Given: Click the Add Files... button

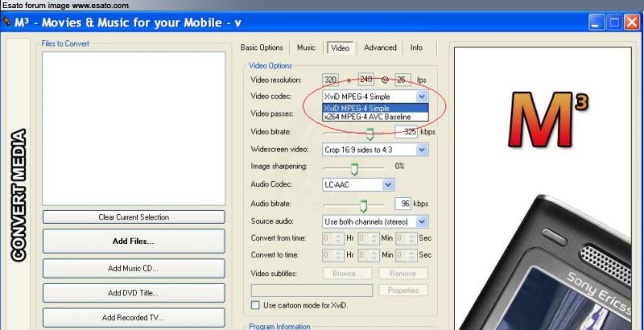Looking at the screenshot, I should 134,241.
